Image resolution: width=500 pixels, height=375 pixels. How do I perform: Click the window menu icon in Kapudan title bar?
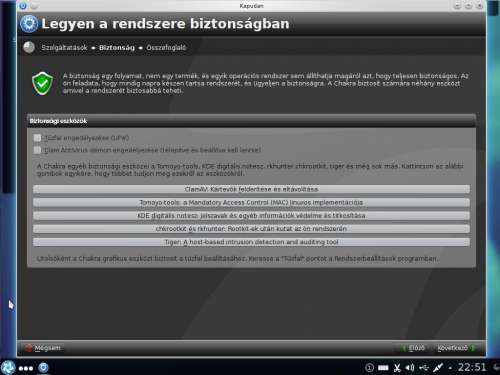point(23,6)
